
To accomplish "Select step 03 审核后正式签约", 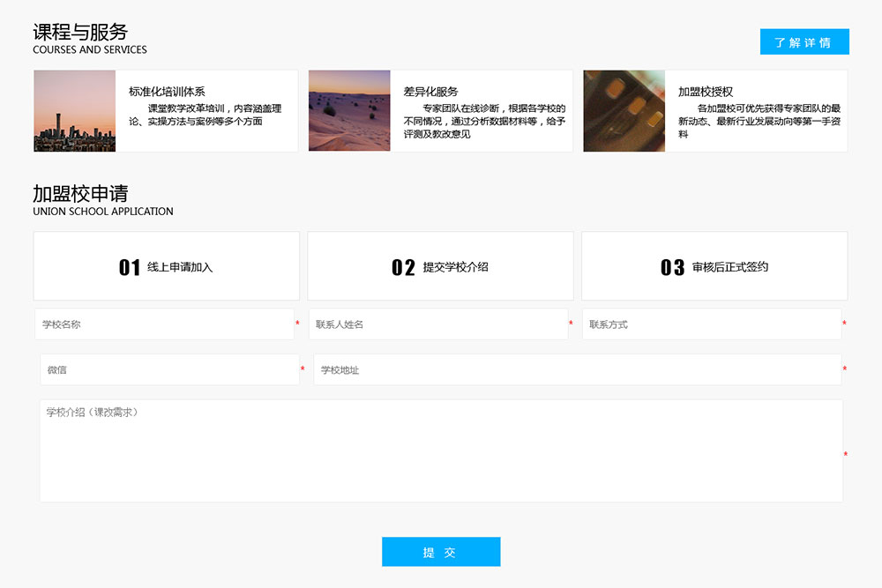I will click(x=714, y=267).
